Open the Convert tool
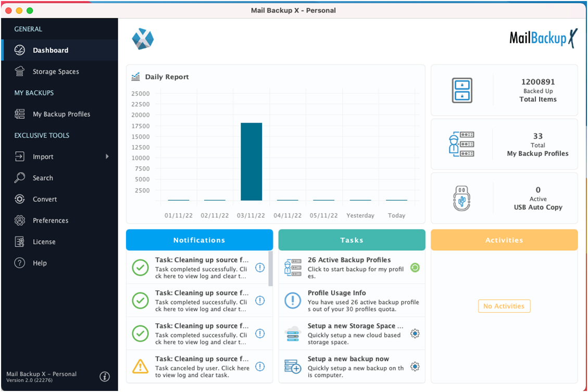588x392 pixels. click(x=59, y=199)
